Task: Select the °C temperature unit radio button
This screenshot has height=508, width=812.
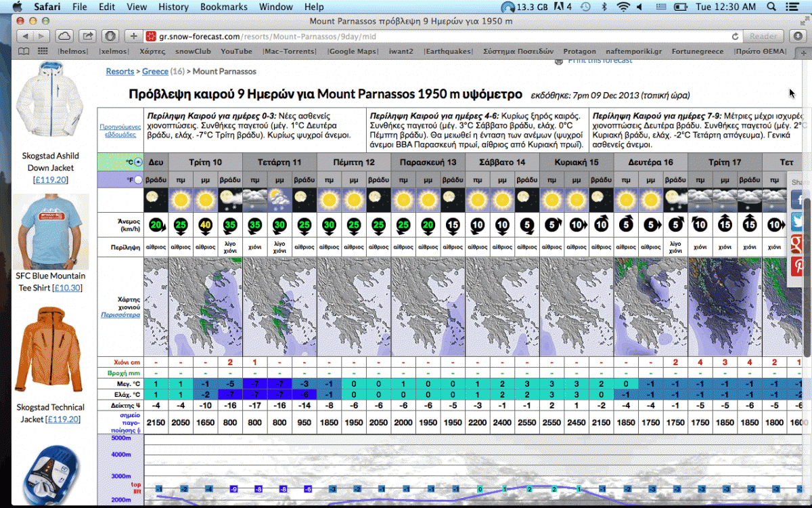Action: pyautogui.click(x=138, y=163)
